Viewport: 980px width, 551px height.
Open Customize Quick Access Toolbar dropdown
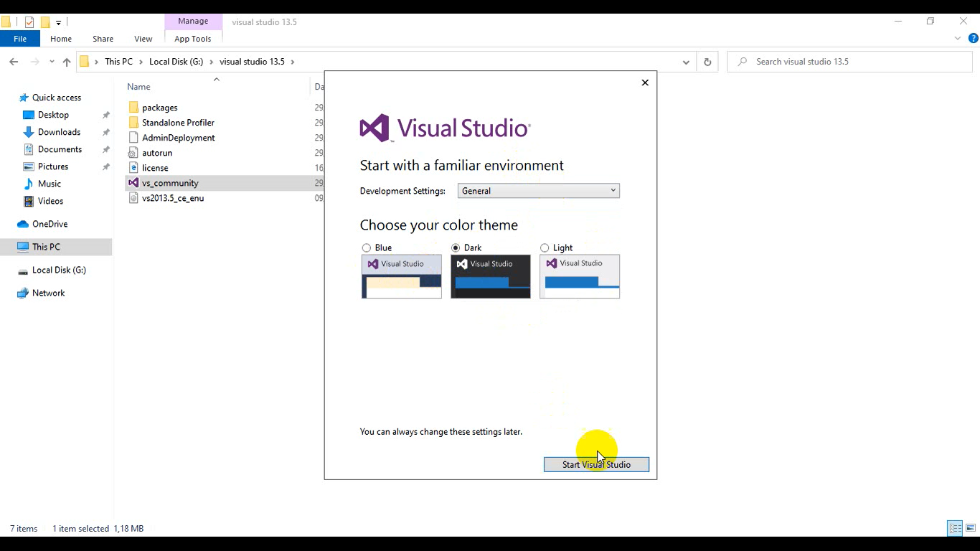58,22
